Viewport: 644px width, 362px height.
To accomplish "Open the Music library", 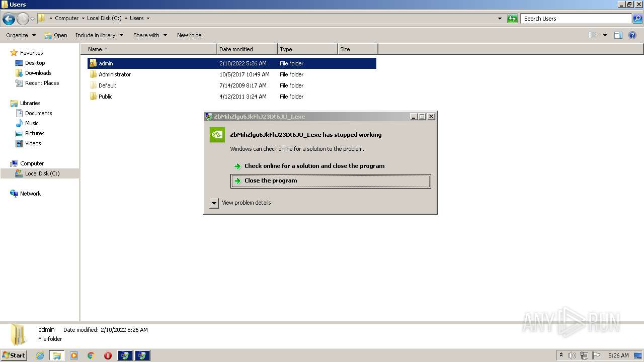I will click(x=32, y=123).
